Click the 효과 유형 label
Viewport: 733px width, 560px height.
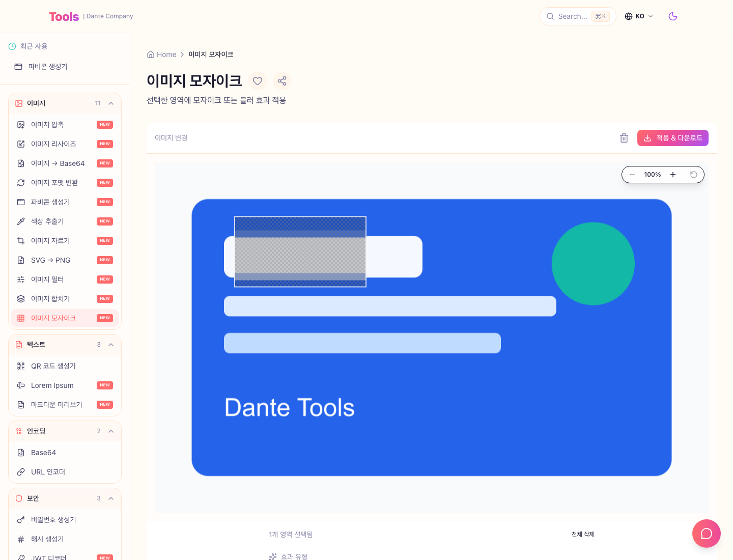coord(294,556)
